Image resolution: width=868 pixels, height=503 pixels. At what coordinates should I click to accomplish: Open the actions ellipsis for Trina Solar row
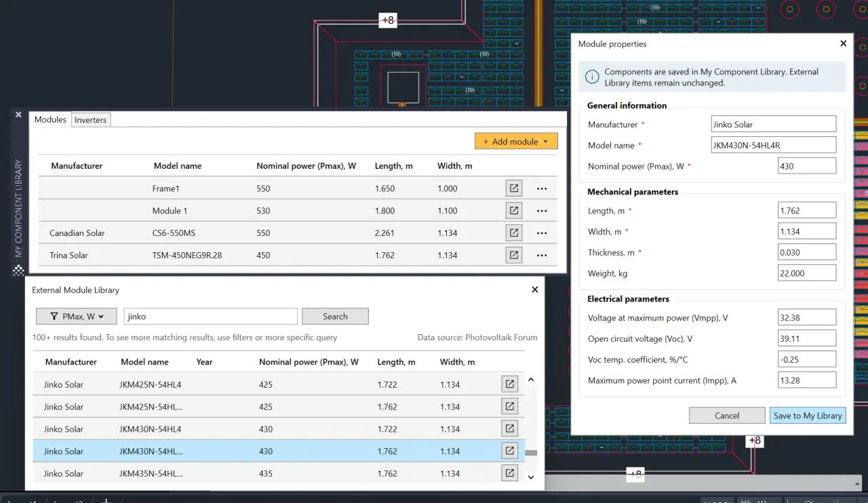542,255
